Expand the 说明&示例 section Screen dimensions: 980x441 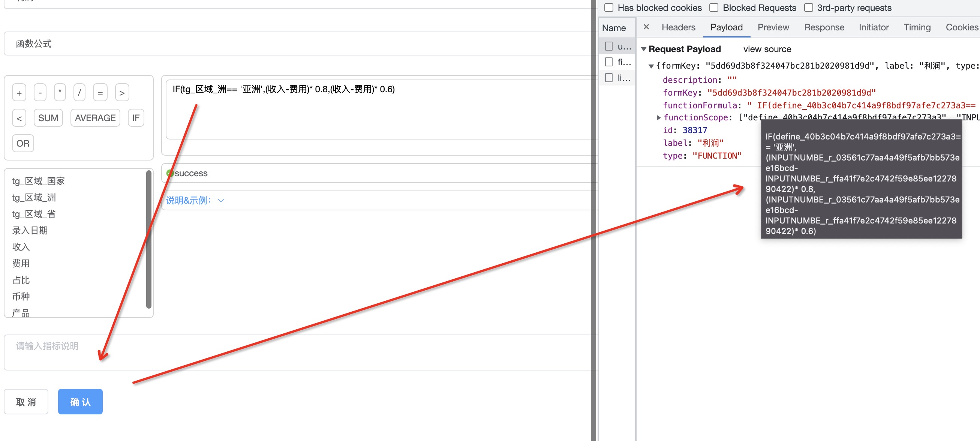click(195, 200)
